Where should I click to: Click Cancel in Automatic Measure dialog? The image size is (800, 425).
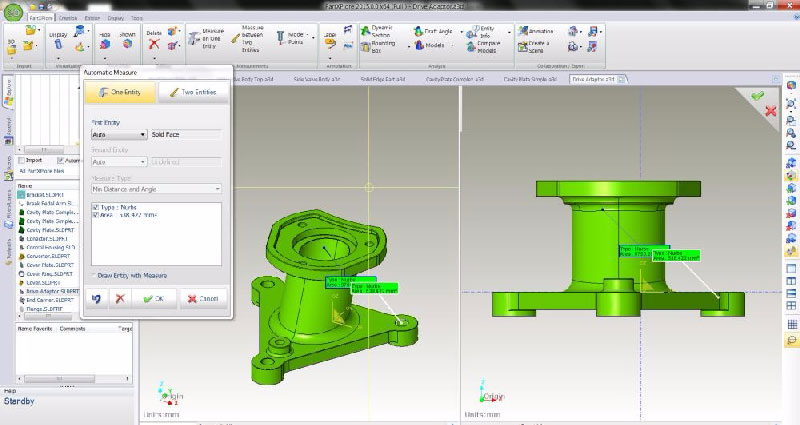pos(203,298)
